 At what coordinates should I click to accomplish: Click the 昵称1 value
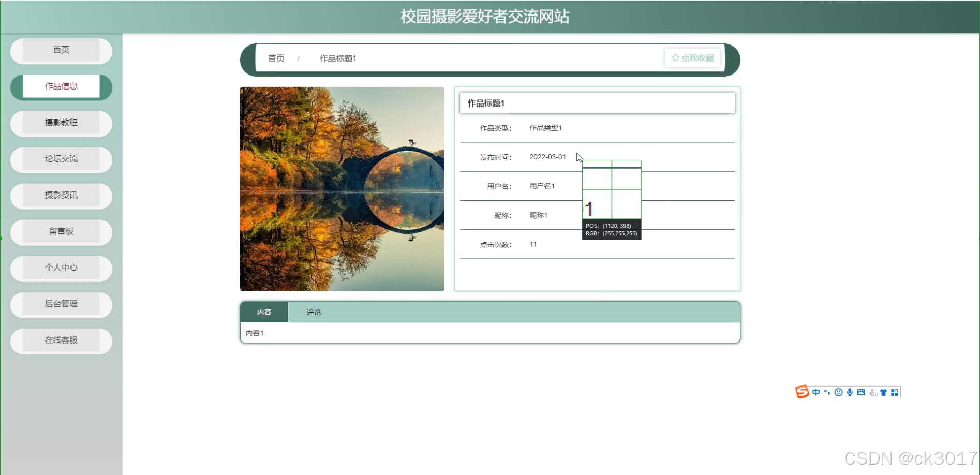coord(538,215)
